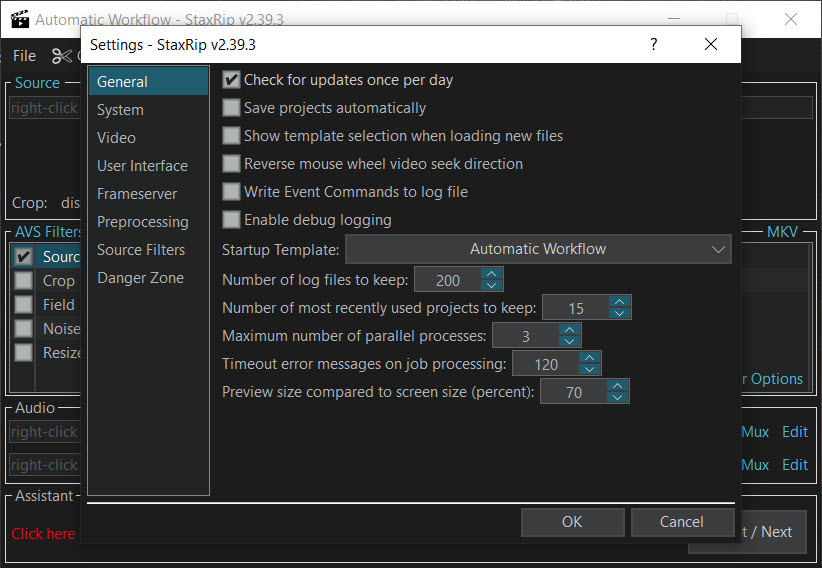The image size is (822, 568).
Task: Enable Save projects automatically checkbox
Action: [231, 108]
